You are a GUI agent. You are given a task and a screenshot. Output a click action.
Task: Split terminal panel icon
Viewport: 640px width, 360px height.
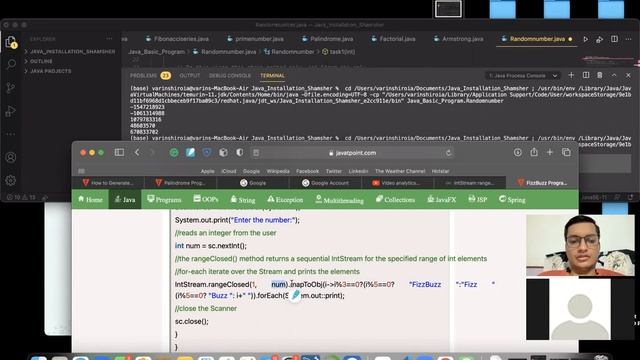(x=586, y=75)
